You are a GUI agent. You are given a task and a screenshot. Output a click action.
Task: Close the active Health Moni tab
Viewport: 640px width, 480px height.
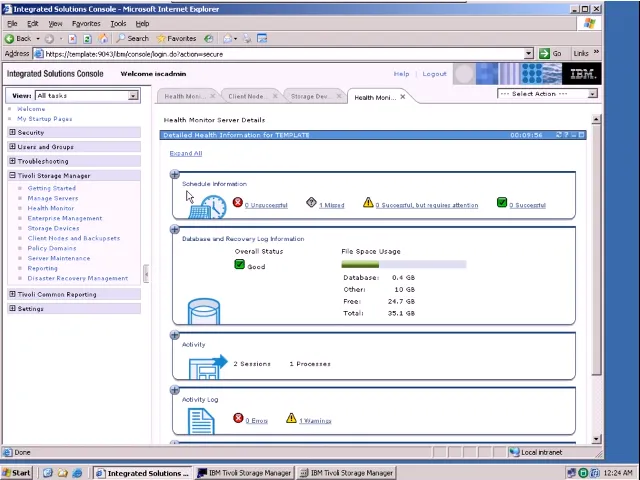point(403,97)
